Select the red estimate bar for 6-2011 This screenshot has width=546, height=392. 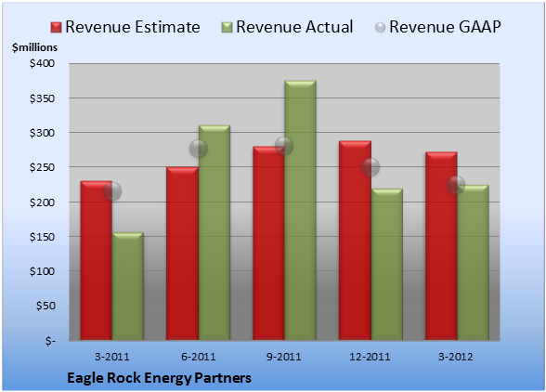point(182,254)
